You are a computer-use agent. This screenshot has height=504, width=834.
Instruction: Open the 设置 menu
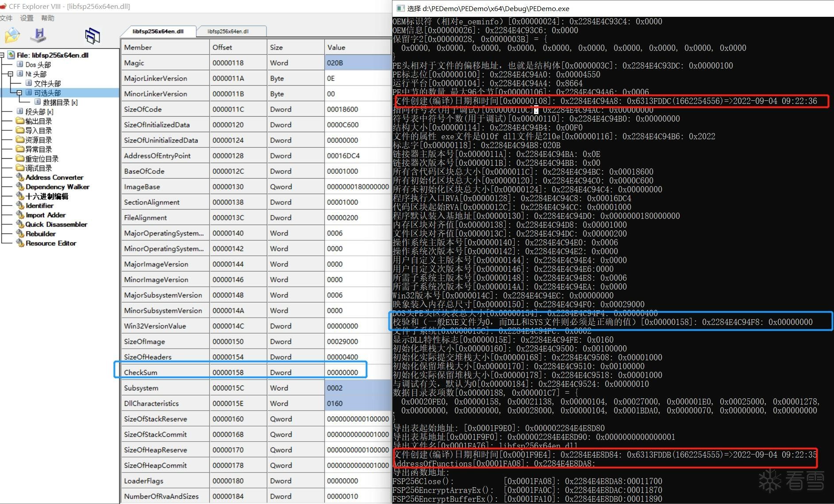point(27,18)
